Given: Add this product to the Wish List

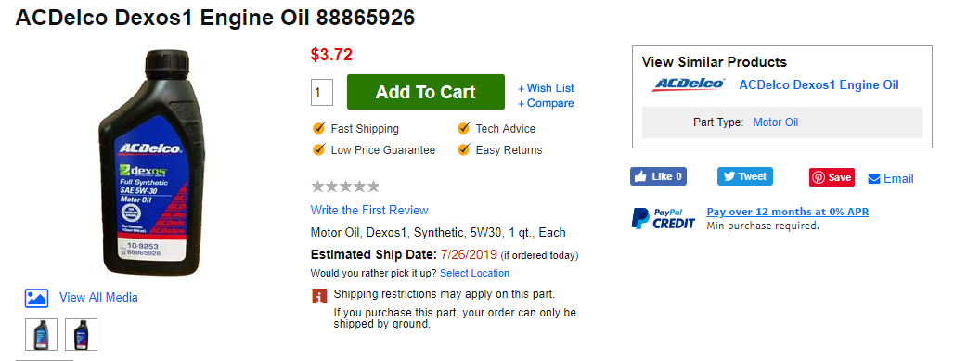Looking at the screenshot, I should tap(546, 88).
